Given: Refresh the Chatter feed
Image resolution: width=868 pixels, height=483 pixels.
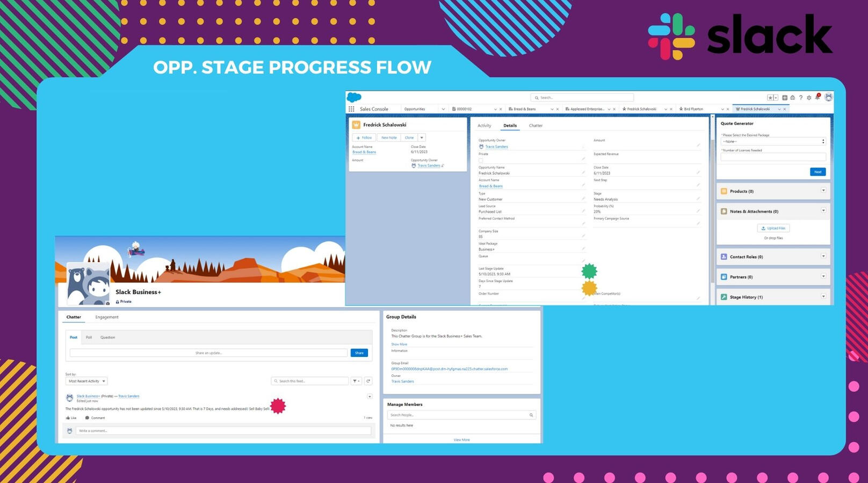Looking at the screenshot, I should 368,381.
